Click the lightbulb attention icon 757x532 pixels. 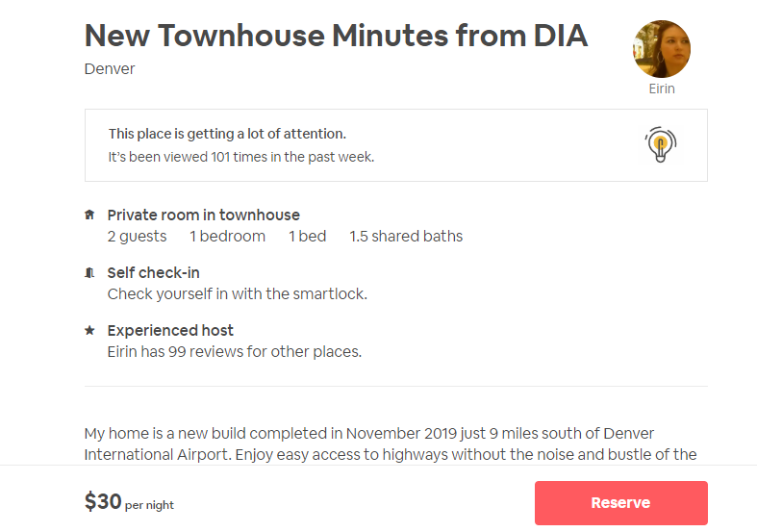(x=660, y=145)
